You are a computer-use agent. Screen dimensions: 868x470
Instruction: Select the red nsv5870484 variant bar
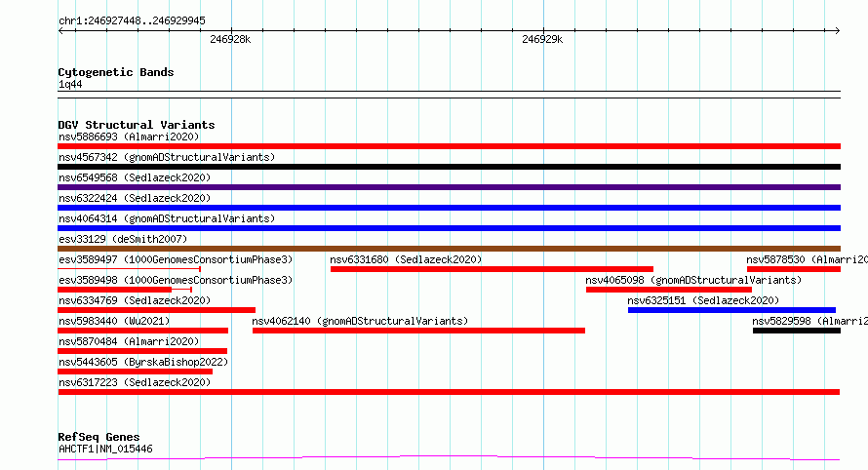point(142,351)
